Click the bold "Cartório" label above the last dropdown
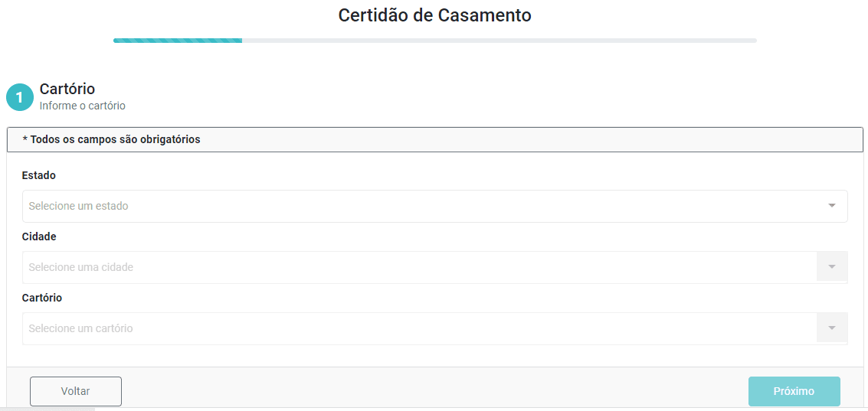This screenshot has height=411, width=868. coord(42,298)
